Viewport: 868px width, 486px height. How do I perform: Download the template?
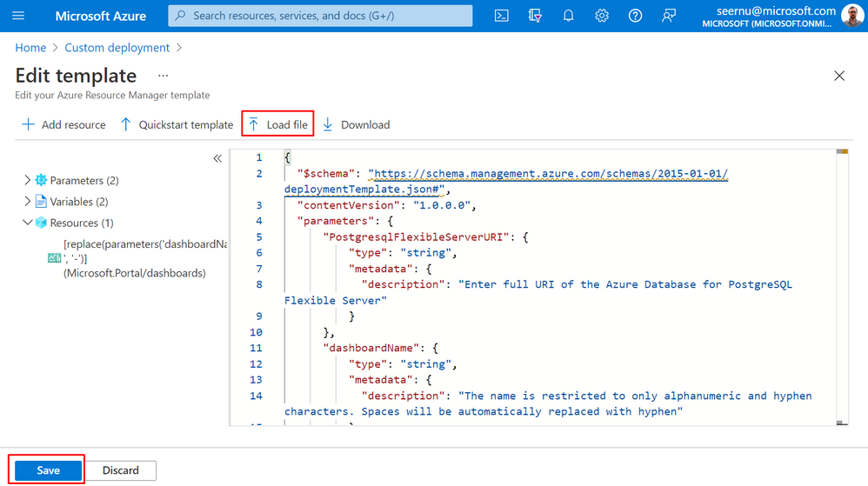357,124
